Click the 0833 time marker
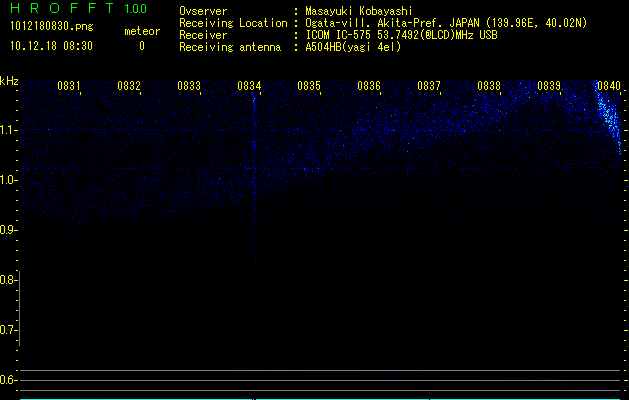This screenshot has width=629, height=400. click(189, 86)
